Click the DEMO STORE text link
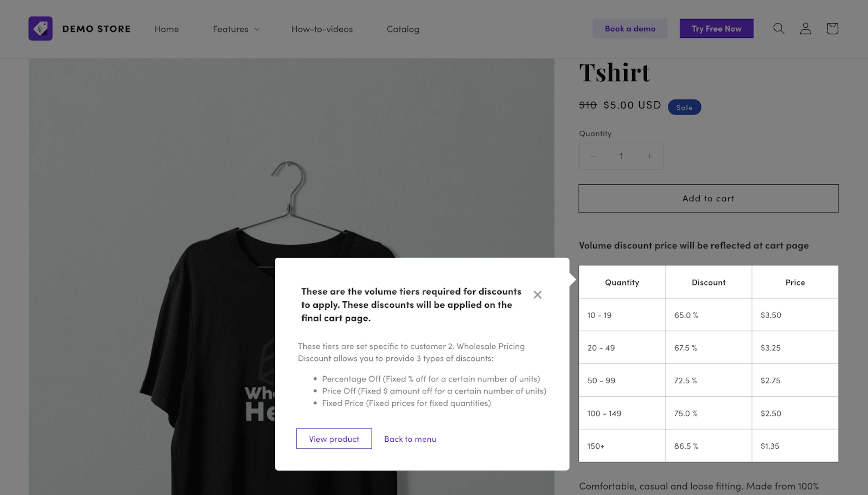Screen dimensions: 868x495 97,29
